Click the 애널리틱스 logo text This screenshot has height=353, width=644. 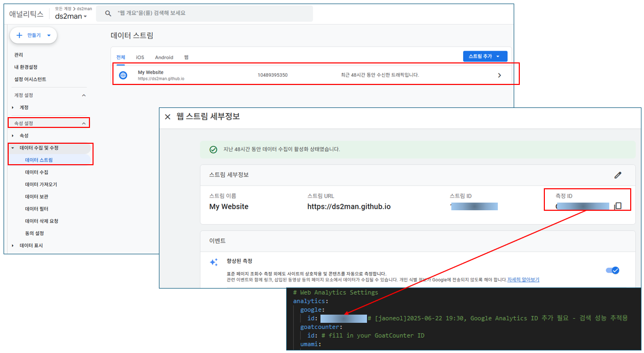(x=26, y=14)
